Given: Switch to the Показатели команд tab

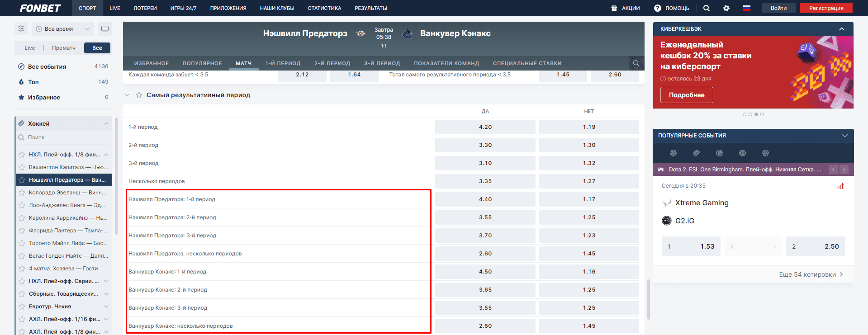Looking at the screenshot, I should pyautogui.click(x=446, y=63).
